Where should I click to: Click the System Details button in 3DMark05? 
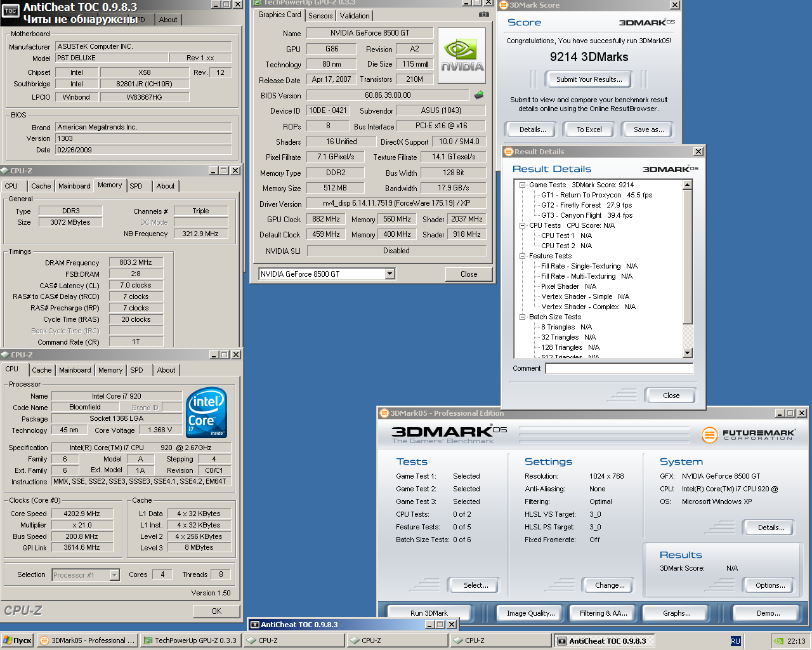(771, 527)
